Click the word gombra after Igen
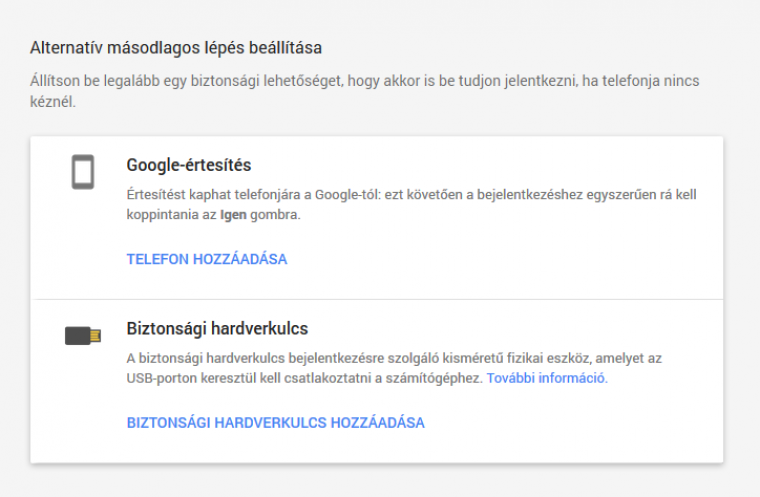Screen dimensions: 760x497 pyautogui.click(x=275, y=215)
